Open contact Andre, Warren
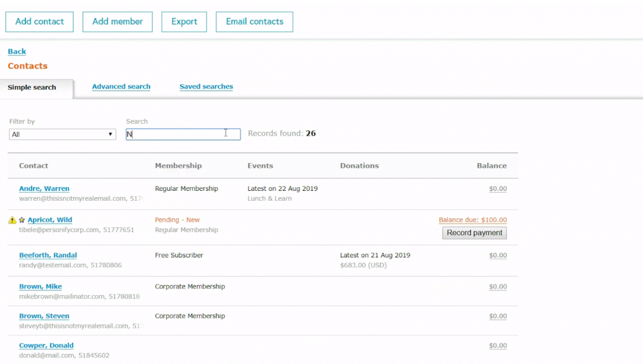Image resolution: width=643 pixels, height=364 pixels. point(44,189)
